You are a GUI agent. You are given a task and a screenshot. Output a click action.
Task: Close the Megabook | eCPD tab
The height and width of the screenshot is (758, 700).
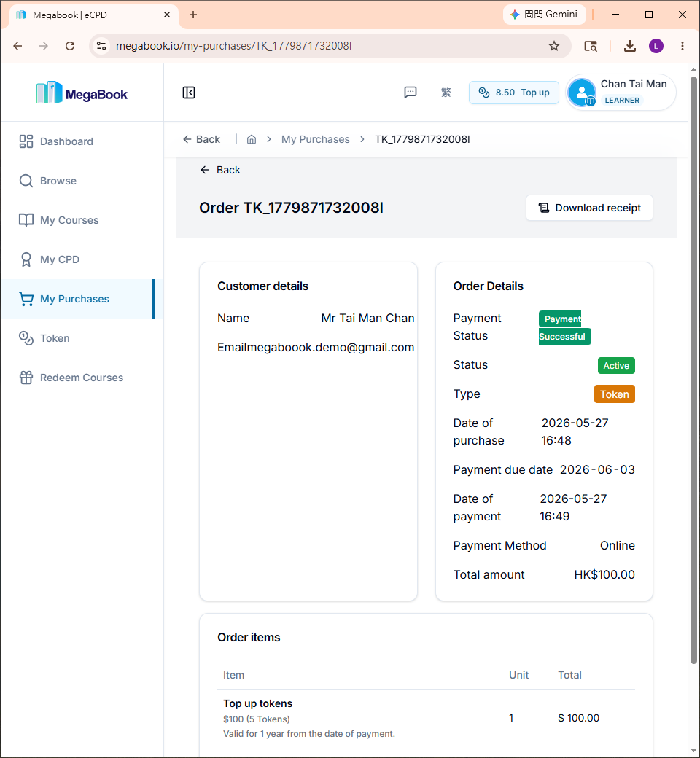pyautogui.click(x=167, y=15)
